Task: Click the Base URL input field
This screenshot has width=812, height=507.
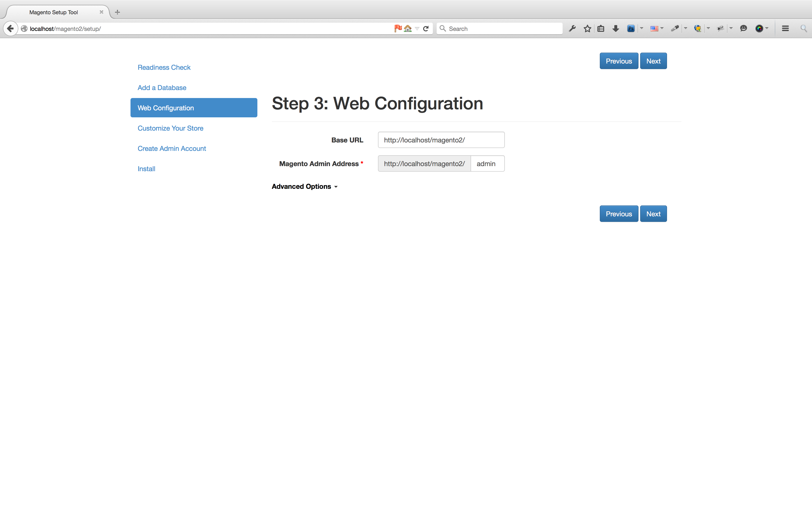Action: 441,140
